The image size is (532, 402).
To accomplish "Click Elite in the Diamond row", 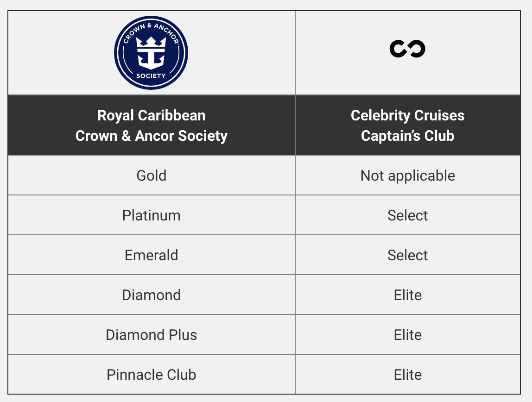I will pyautogui.click(x=407, y=295).
